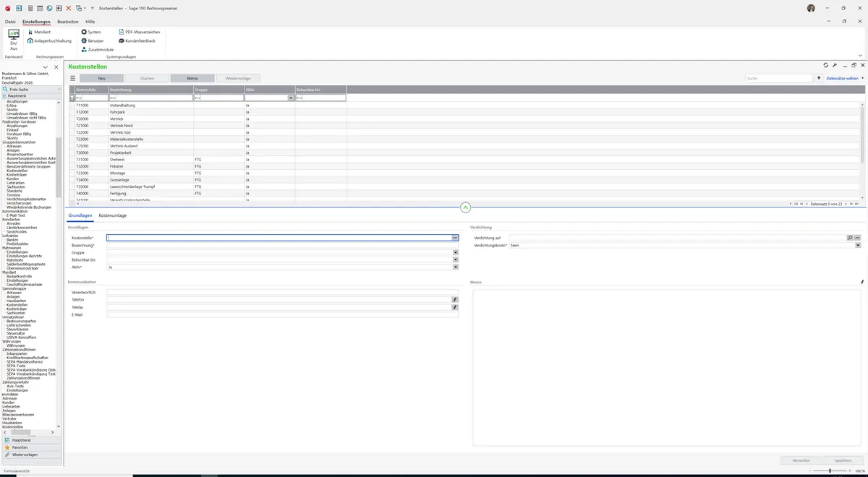Viewport: 868px width, 477px height.
Task: Open the Bearbeiten ribbon tab
Action: click(x=68, y=22)
